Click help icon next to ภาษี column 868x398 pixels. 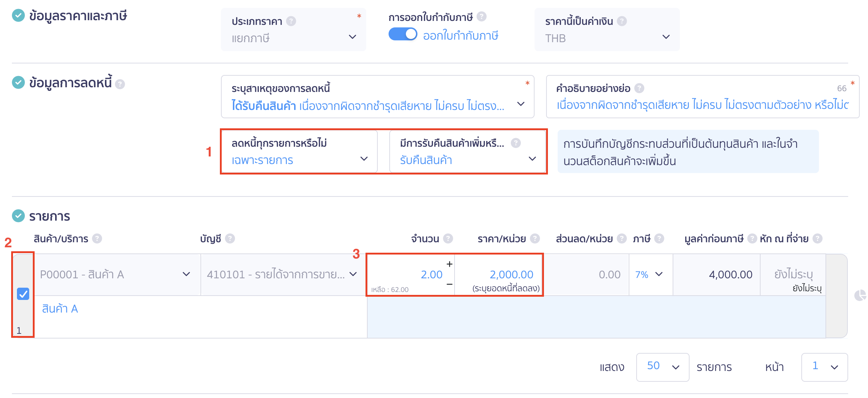pyautogui.click(x=659, y=238)
